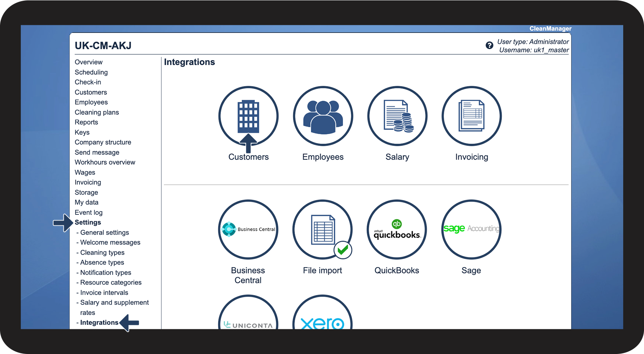
Task: Click the Business Central caption text
Action: coord(248,275)
